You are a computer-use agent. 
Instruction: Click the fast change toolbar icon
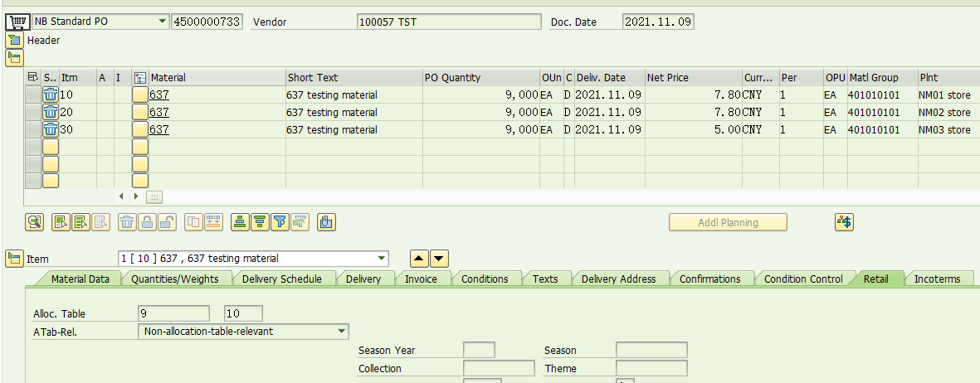[x=213, y=222]
